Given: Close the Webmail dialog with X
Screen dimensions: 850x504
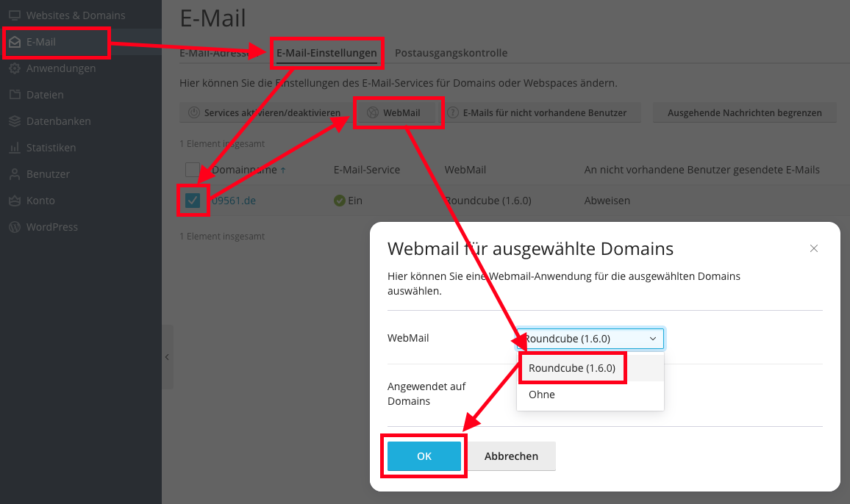Looking at the screenshot, I should [x=814, y=248].
